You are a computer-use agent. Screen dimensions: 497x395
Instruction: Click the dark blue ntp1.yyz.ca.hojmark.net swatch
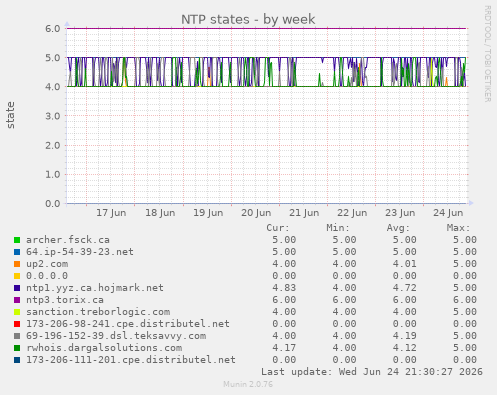17,288
